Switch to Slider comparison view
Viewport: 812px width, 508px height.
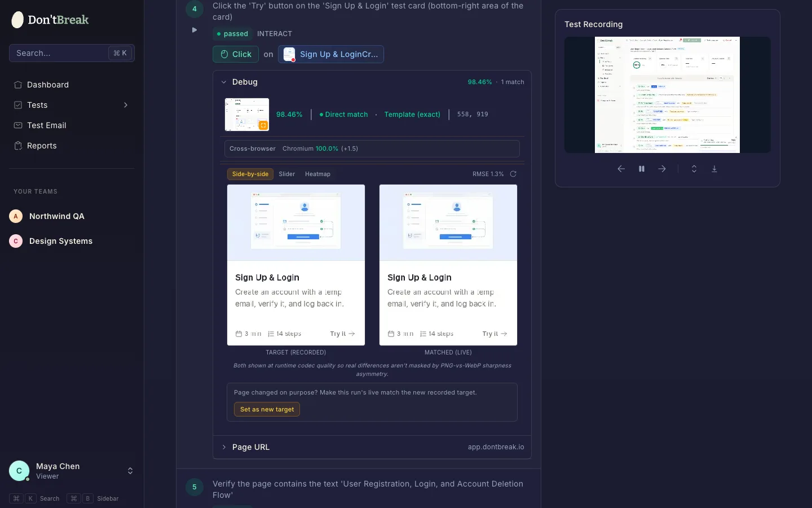click(x=287, y=174)
